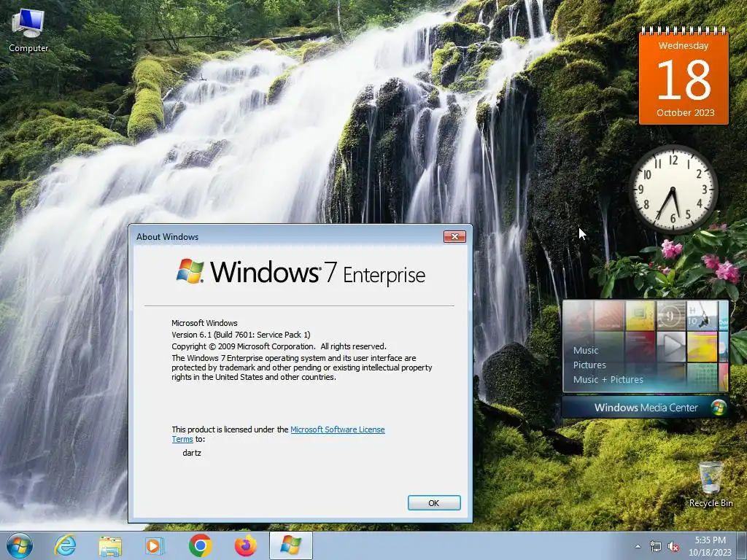Open the Recycle Bin icon

click(711, 484)
